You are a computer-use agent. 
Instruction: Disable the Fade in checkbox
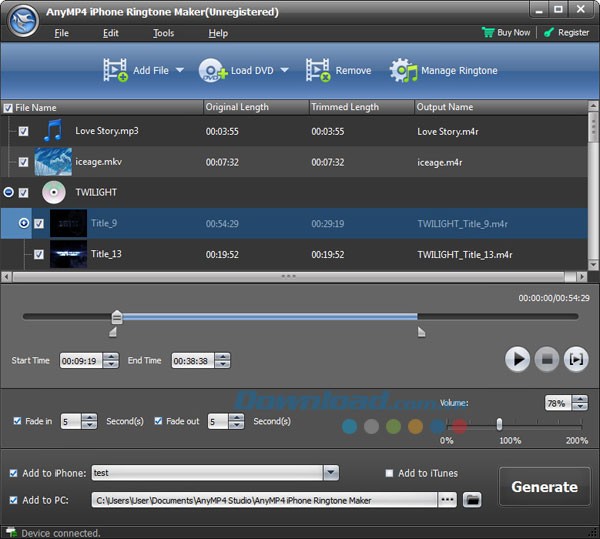coord(17,421)
